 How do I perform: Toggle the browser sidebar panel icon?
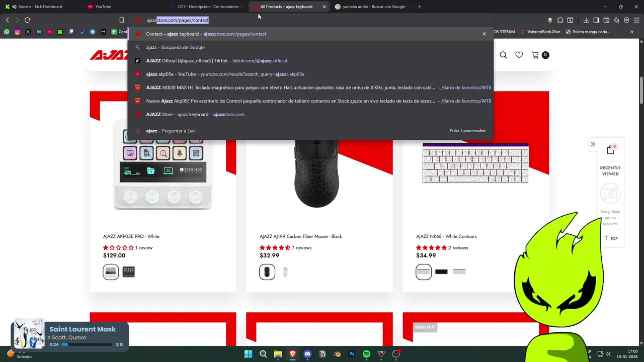(x=596, y=20)
